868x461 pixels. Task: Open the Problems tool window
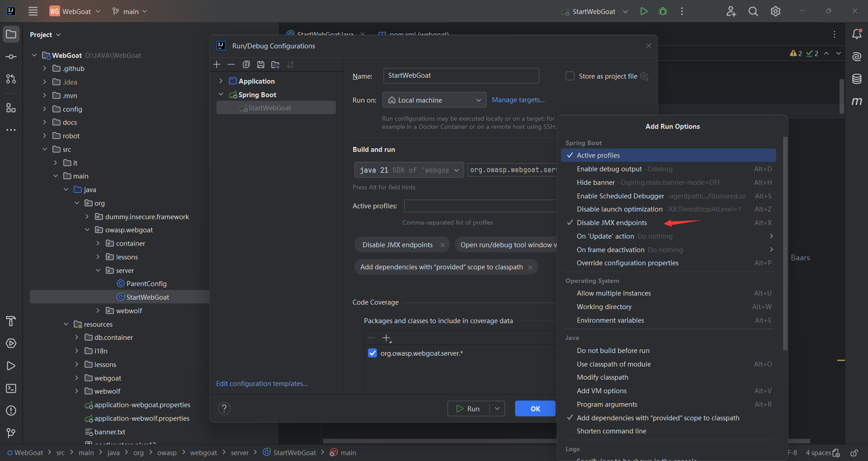pos(11,411)
